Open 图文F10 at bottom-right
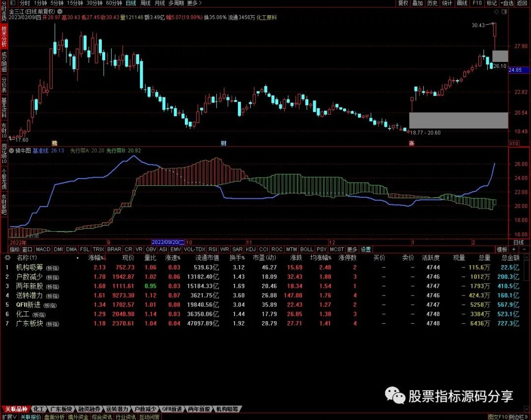Image resolution: width=531 pixels, height=420 pixels. point(498,417)
